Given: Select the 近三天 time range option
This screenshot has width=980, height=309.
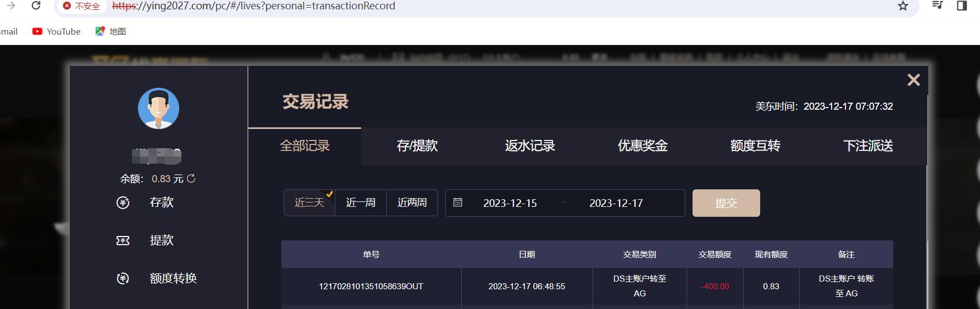Looking at the screenshot, I should [309, 203].
